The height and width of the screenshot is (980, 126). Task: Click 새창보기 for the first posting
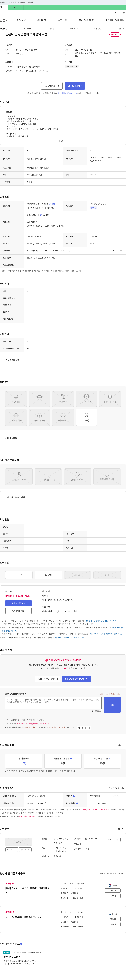[x=113, y=896]
